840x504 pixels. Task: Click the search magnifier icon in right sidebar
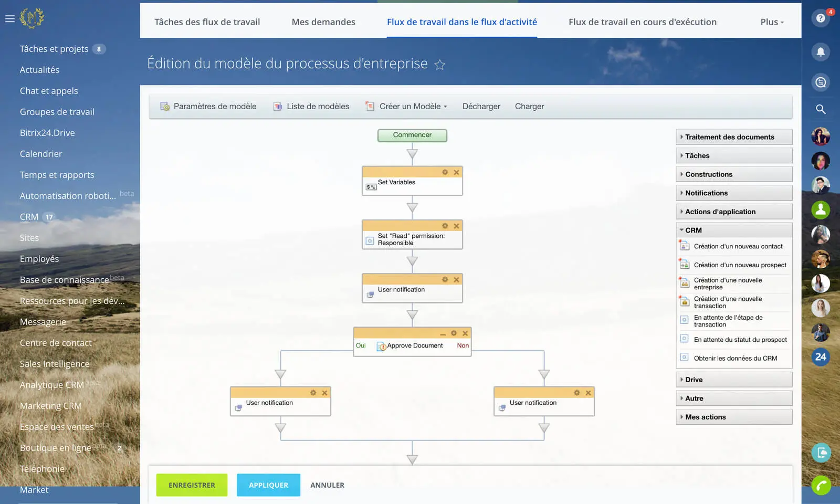point(821,109)
